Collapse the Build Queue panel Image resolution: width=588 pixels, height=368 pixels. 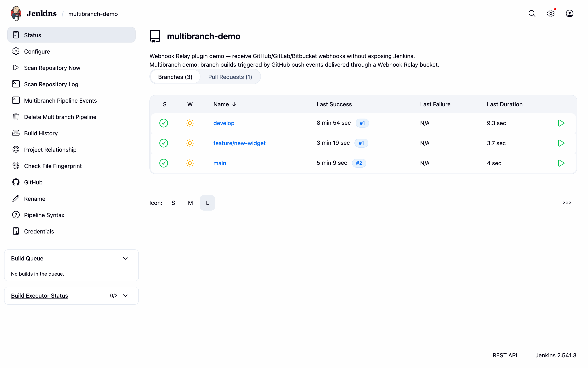tap(125, 258)
